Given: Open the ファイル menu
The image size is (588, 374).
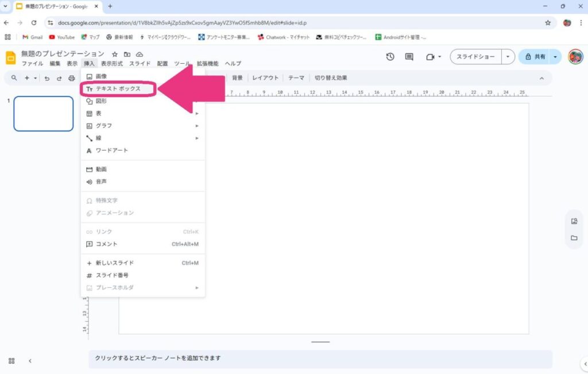Looking at the screenshot, I should pos(32,64).
